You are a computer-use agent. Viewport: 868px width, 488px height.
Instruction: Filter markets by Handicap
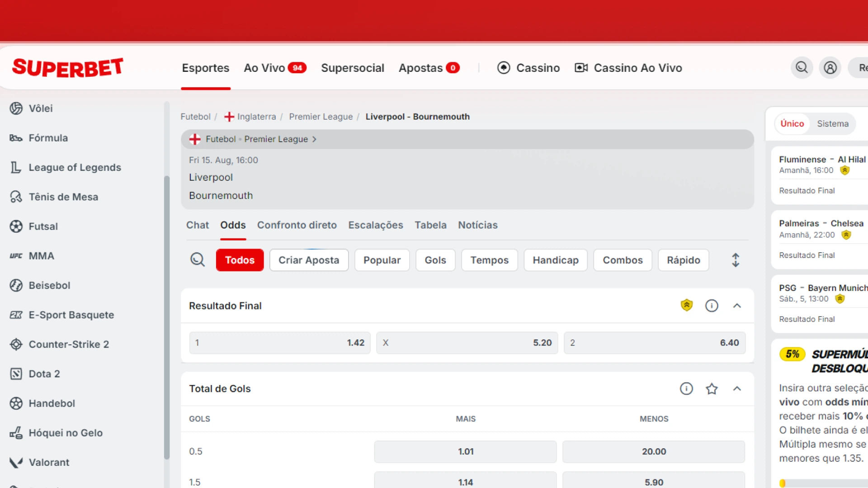click(556, 260)
